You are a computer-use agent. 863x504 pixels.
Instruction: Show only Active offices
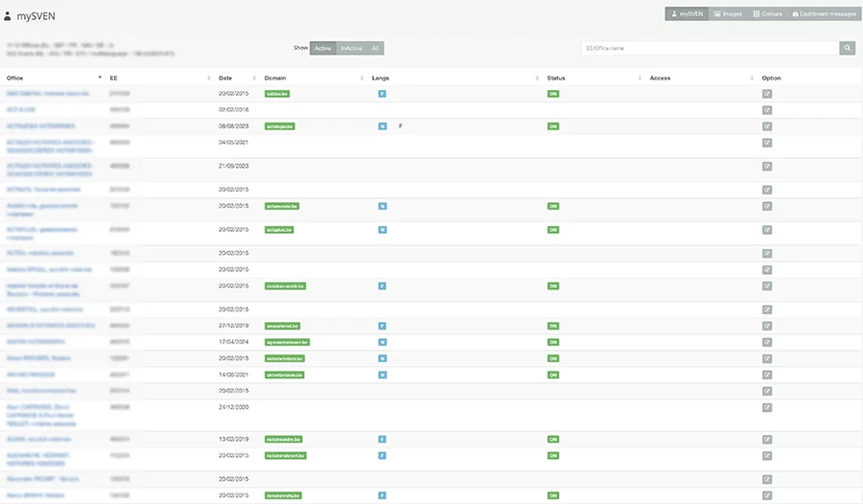point(322,48)
